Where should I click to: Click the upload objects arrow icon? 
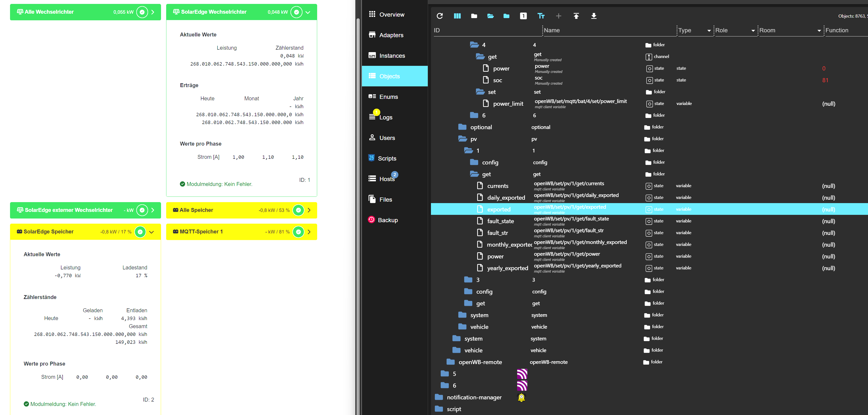(576, 16)
